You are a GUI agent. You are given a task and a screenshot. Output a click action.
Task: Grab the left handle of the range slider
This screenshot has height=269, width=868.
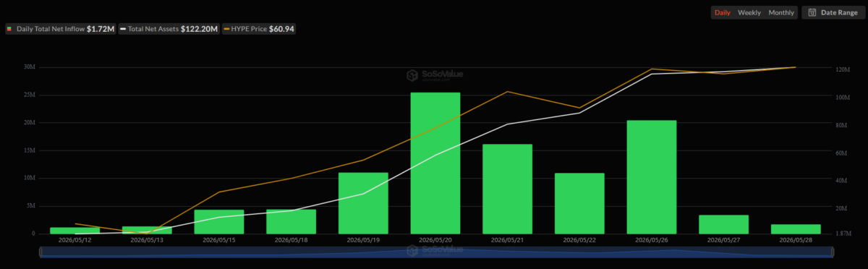(41, 252)
